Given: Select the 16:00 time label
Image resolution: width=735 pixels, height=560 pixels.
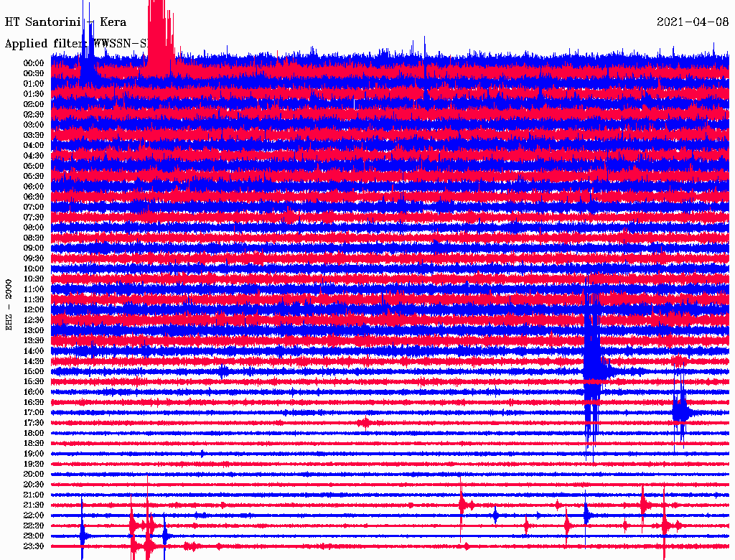Looking at the screenshot, I should click(34, 392).
